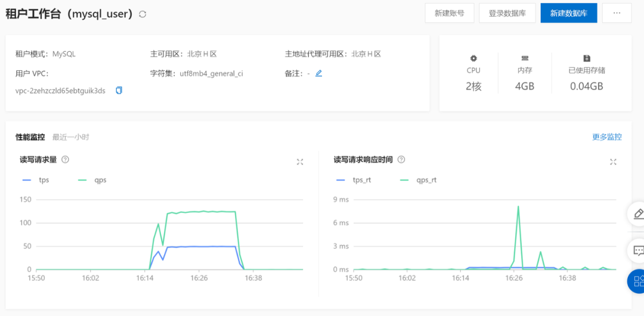Screen dimensions: 644x316
Task: Click the 9 ms axis label
Action: point(340,200)
